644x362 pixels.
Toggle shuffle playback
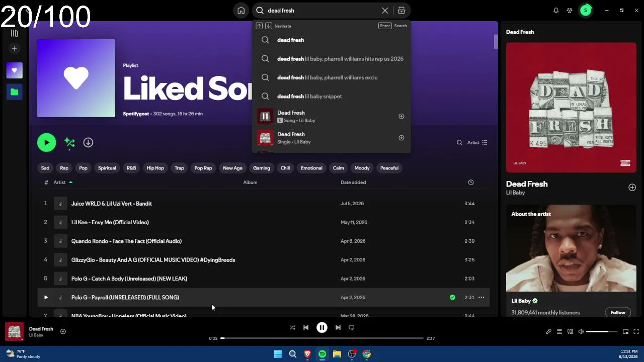click(x=292, y=328)
